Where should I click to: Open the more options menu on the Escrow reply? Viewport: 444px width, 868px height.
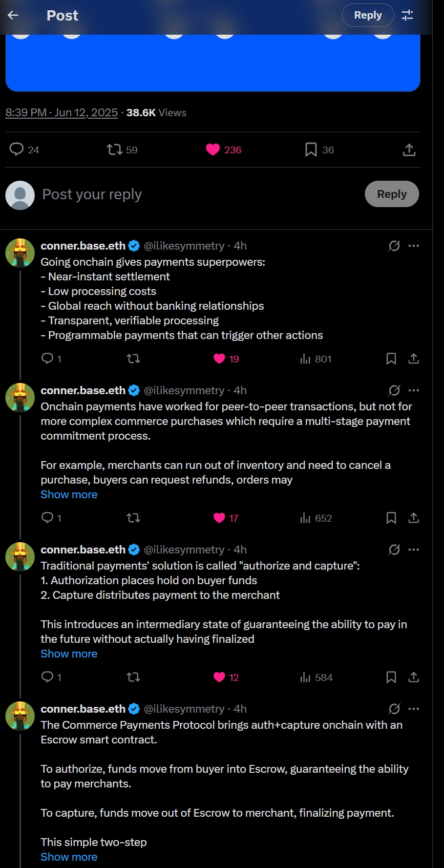414,709
